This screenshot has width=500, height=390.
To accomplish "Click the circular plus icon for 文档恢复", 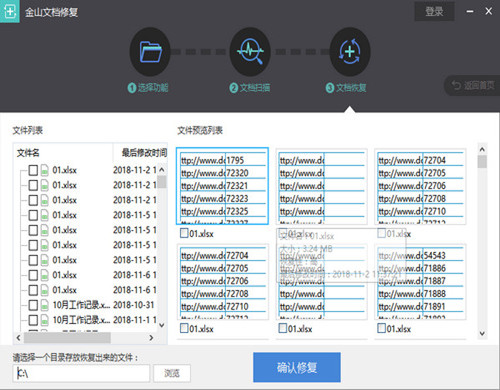I will (350, 52).
